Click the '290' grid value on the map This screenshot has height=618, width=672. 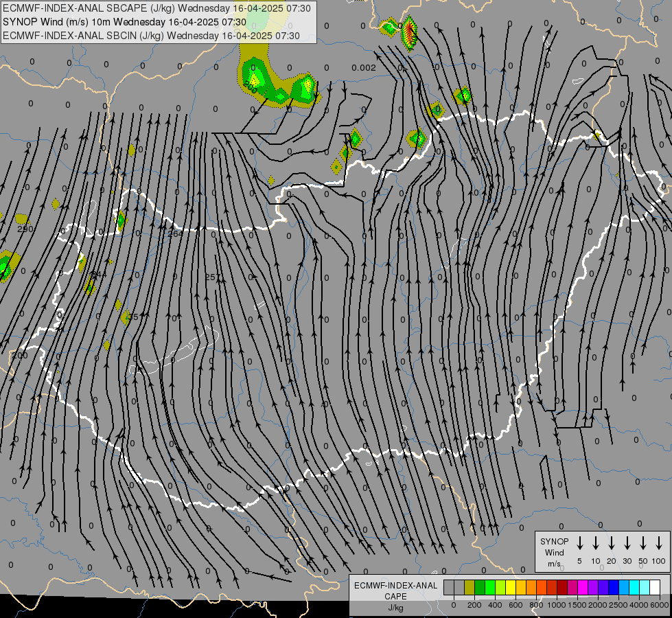pyautogui.click(x=25, y=229)
